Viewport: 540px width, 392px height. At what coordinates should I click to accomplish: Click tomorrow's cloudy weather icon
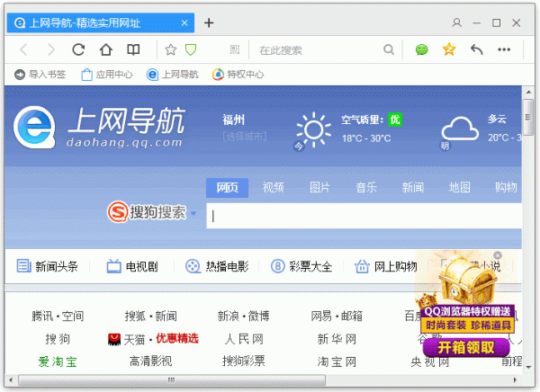point(460,129)
